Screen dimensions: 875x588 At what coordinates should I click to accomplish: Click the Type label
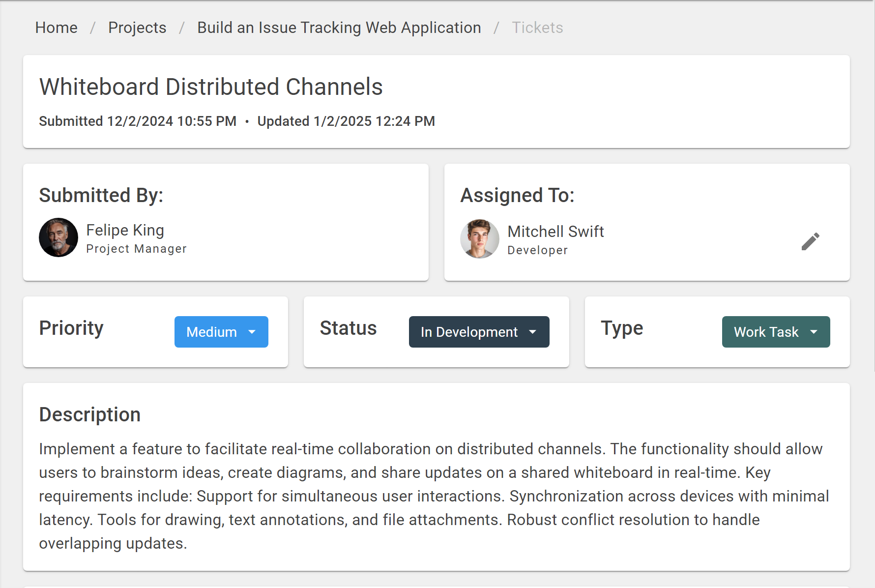tap(621, 328)
